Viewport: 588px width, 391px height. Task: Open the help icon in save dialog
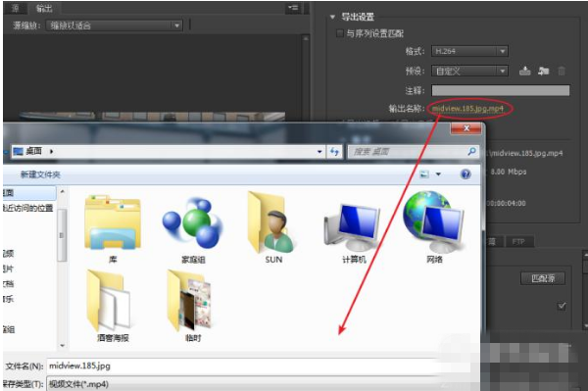coord(465,174)
